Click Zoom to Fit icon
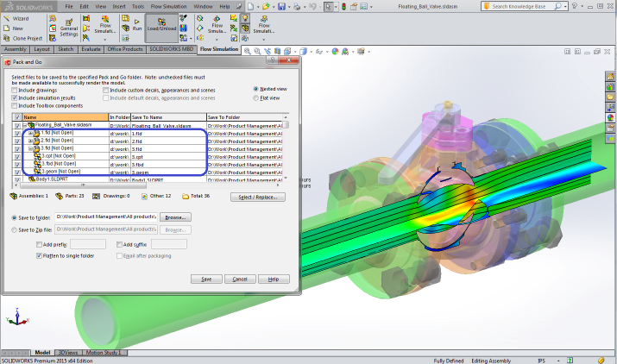The width and height of the screenshot is (617, 364). 247,51
